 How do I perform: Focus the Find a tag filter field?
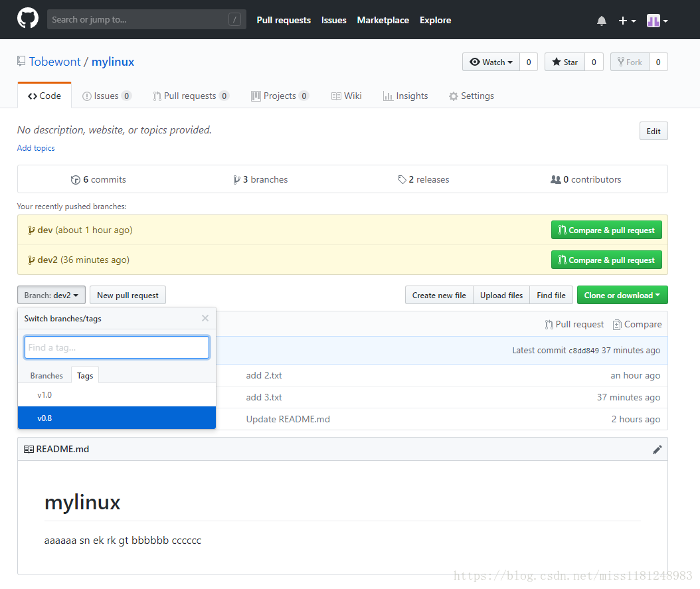coord(116,347)
